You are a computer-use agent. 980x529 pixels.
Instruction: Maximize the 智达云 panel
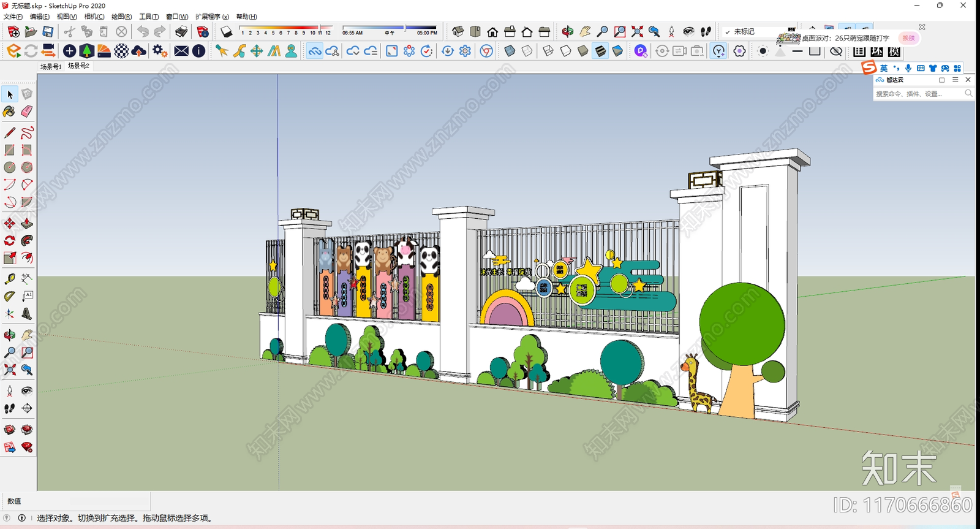[x=942, y=80]
